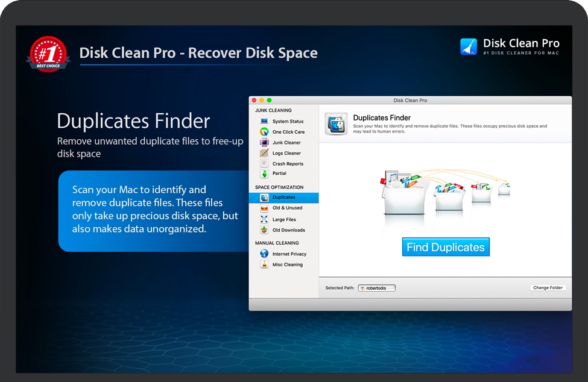Screen dimensions: 588x382
Task: Click the green zoom window button
Action: (x=270, y=100)
